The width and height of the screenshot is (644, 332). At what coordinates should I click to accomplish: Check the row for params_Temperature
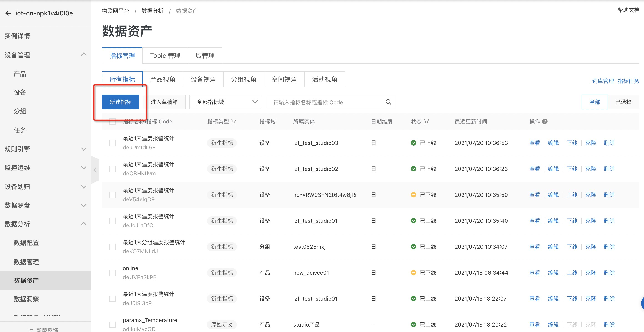[112, 325]
